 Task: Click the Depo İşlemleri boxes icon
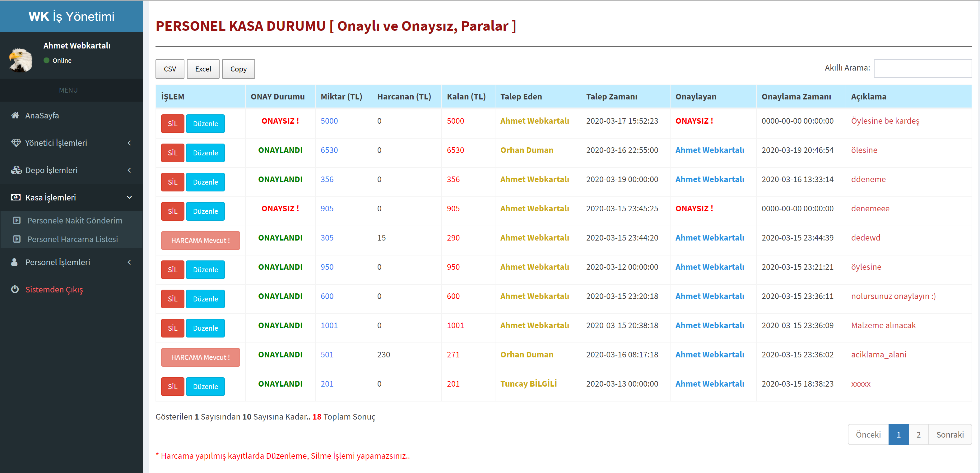16,170
